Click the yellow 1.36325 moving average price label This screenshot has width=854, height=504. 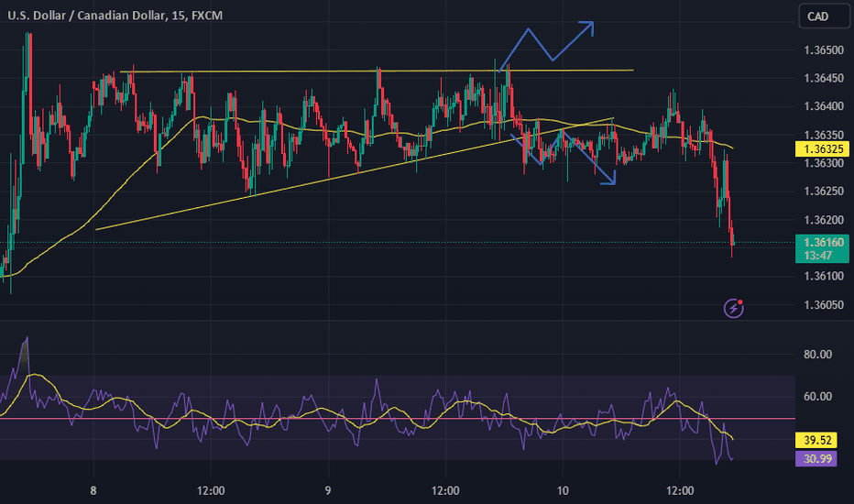(x=823, y=148)
